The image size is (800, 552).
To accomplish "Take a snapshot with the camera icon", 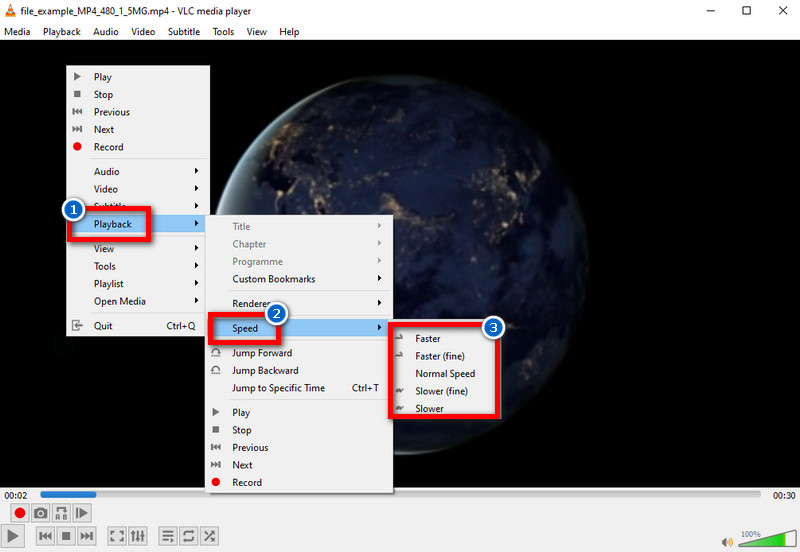I will (x=40, y=513).
